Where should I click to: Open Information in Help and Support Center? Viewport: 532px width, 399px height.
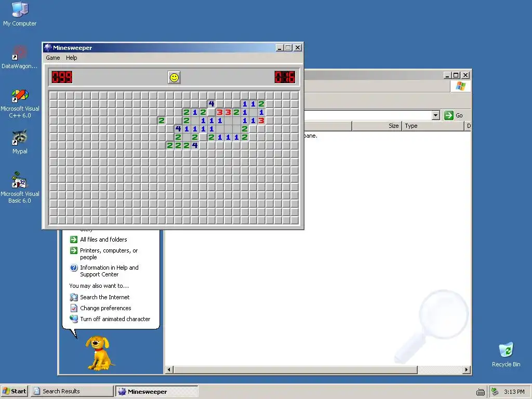pyautogui.click(x=109, y=271)
